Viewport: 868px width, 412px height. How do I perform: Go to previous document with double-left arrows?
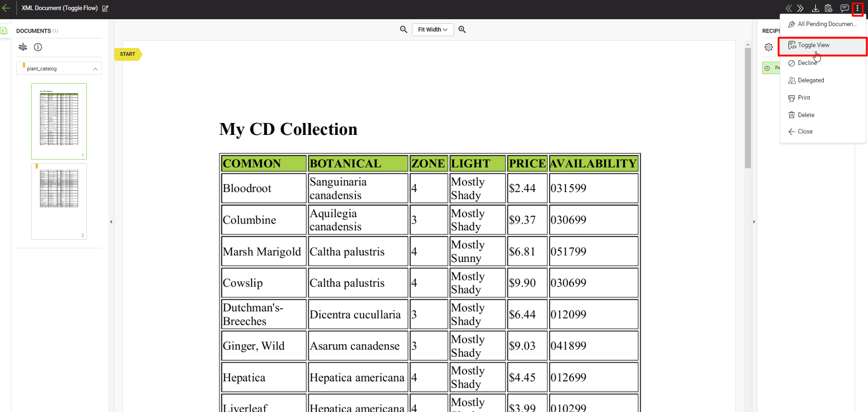788,8
